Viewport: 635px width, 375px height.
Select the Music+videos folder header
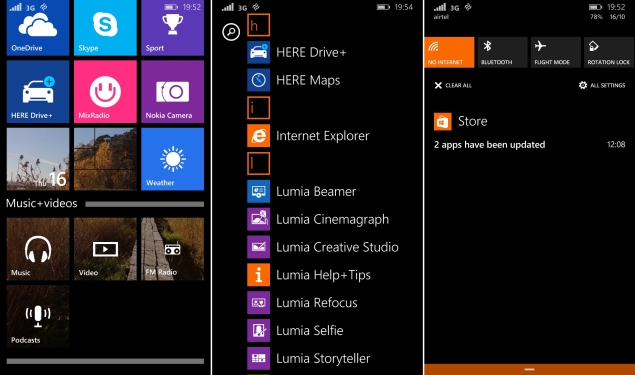click(41, 203)
